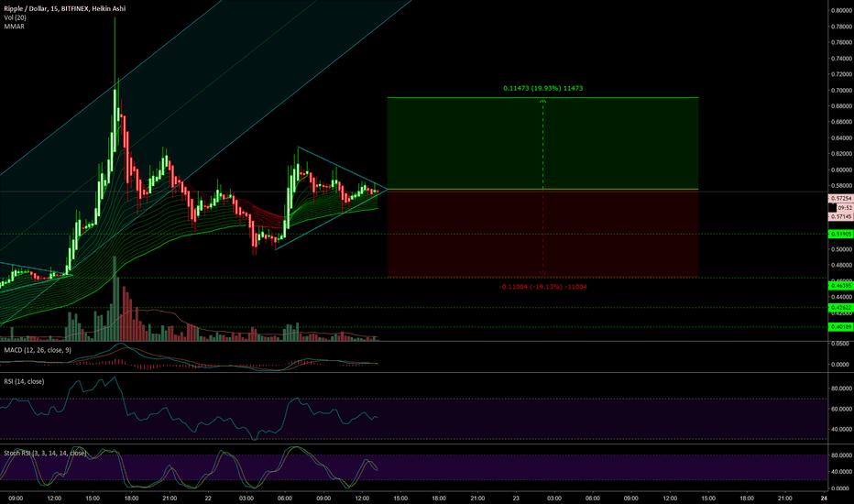Click the 60.0000 RSI axis label
854x504 pixels.
pyautogui.click(x=841, y=409)
